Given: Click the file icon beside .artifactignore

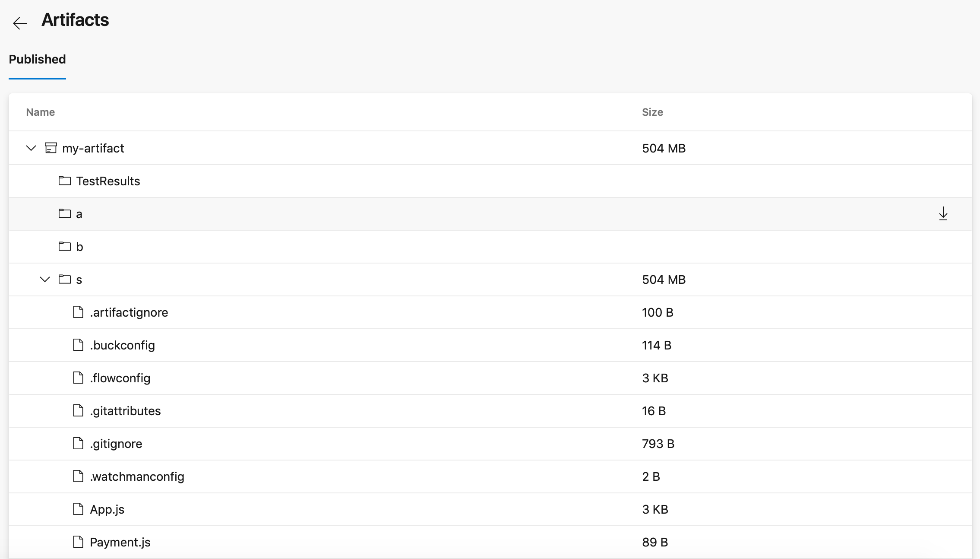Looking at the screenshot, I should click(x=78, y=312).
